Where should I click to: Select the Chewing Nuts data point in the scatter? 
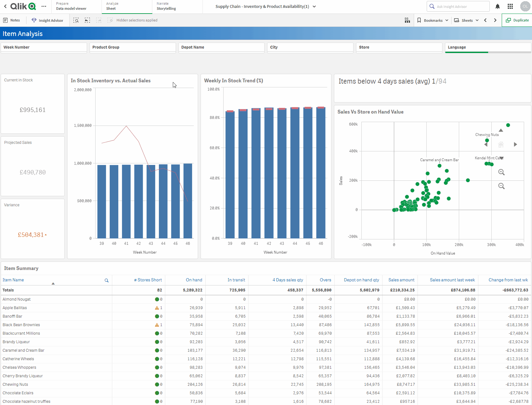click(487, 140)
